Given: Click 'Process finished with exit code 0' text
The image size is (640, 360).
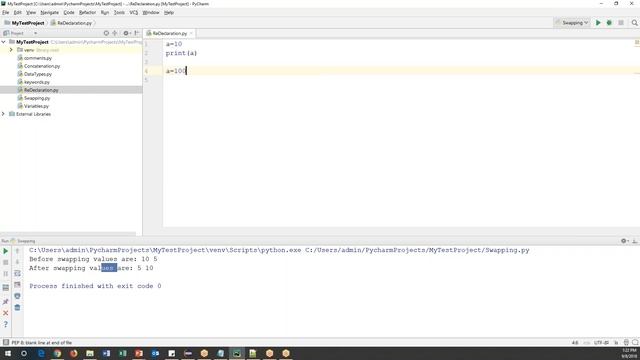Looking at the screenshot, I should 95,286.
